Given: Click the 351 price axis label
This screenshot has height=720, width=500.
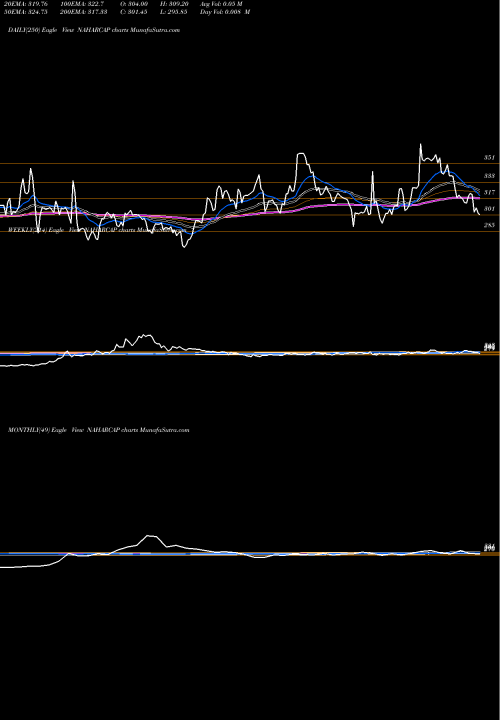Looking at the screenshot, I should (489, 158).
